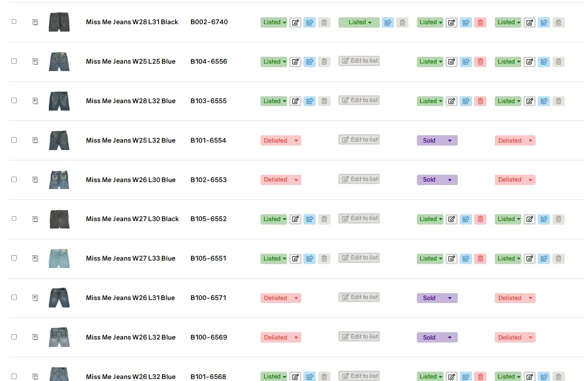This screenshot has width=588, height=381.
Task: Click share icon beside wide Listed button, B002-6740
Action: click(x=388, y=23)
